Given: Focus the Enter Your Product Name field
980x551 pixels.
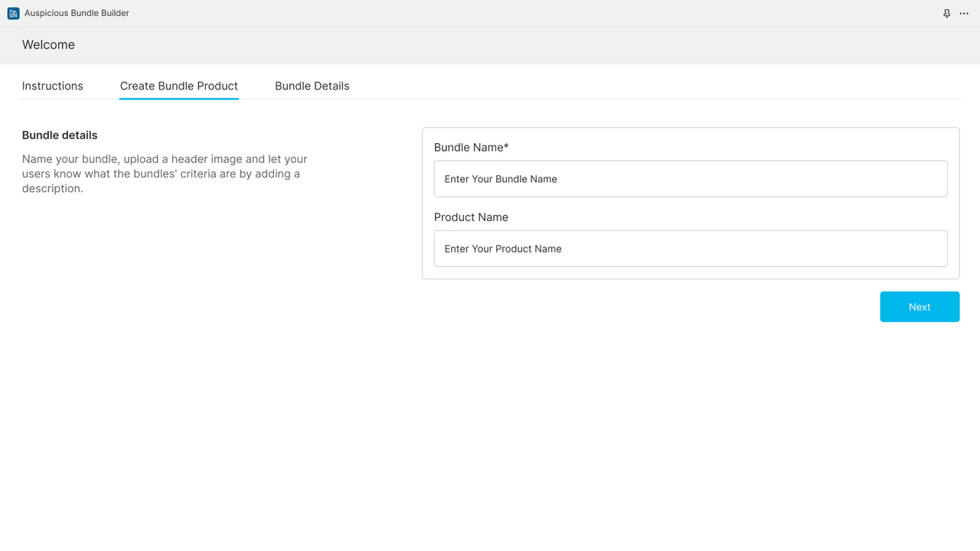Looking at the screenshot, I should (x=691, y=248).
